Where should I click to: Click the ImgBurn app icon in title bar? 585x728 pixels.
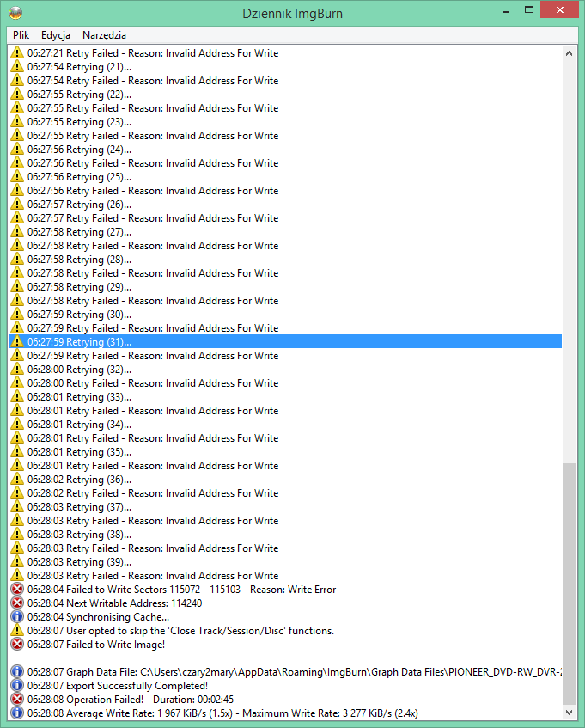pyautogui.click(x=15, y=13)
